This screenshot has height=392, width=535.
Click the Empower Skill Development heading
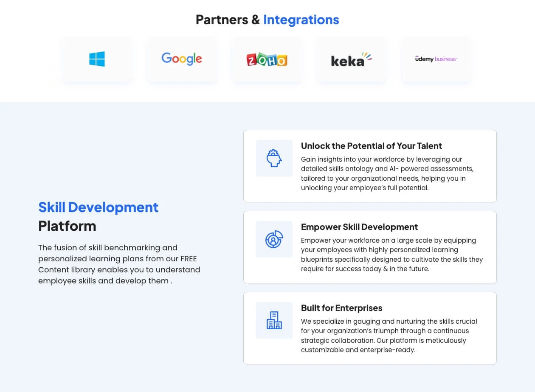359,227
